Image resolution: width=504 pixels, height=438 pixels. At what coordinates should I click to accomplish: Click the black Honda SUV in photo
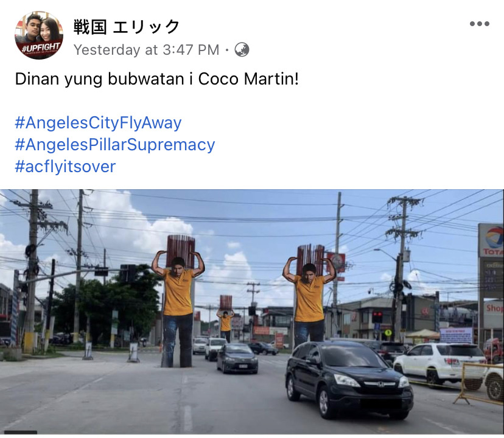[x=349, y=379]
